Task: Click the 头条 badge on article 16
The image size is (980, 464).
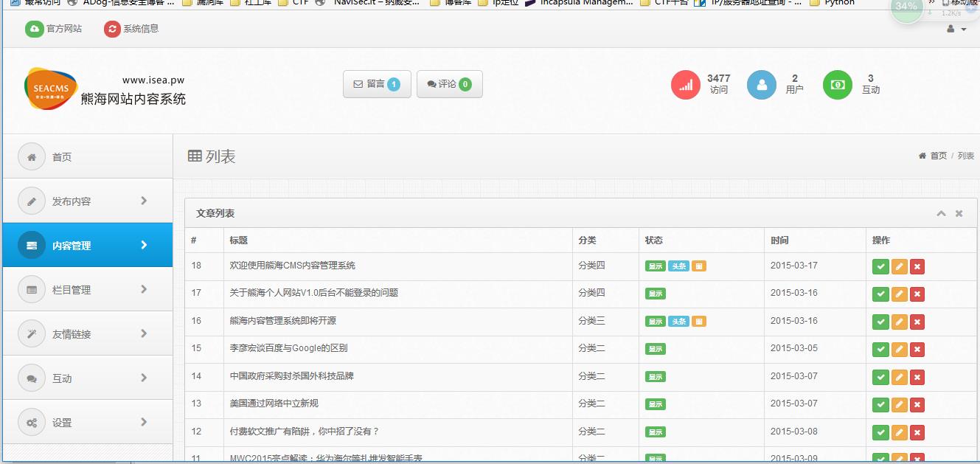Action: (x=678, y=322)
